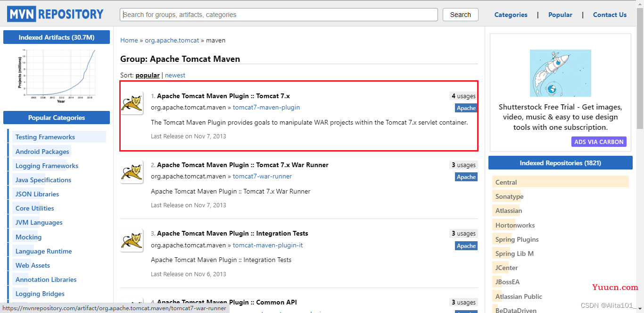
Task: Open the JVM Languages category
Action: tap(39, 222)
